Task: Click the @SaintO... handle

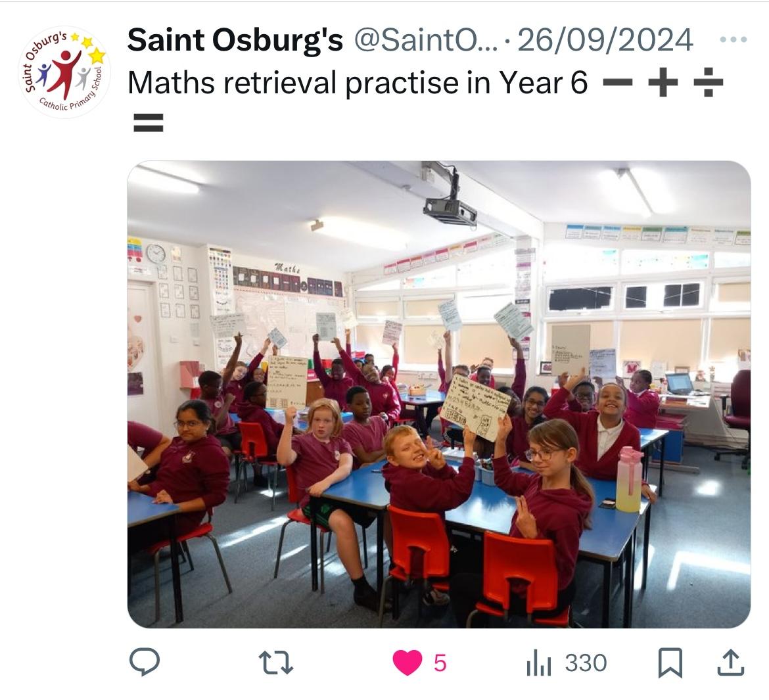Action: 426,39
